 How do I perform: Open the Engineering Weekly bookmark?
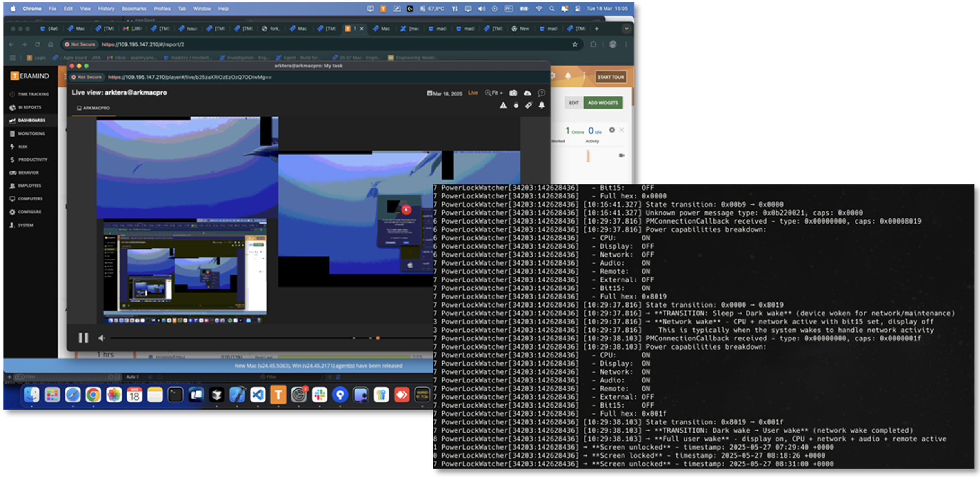click(x=413, y=58)
